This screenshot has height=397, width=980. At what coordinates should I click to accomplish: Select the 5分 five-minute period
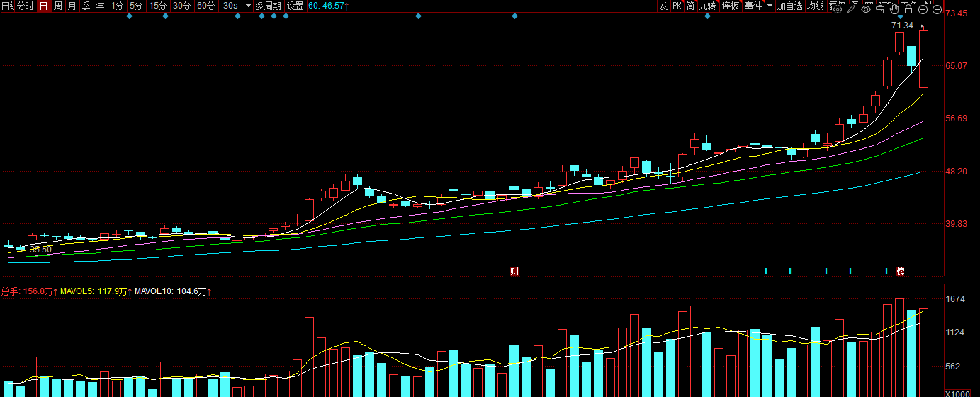coord(136,6)
